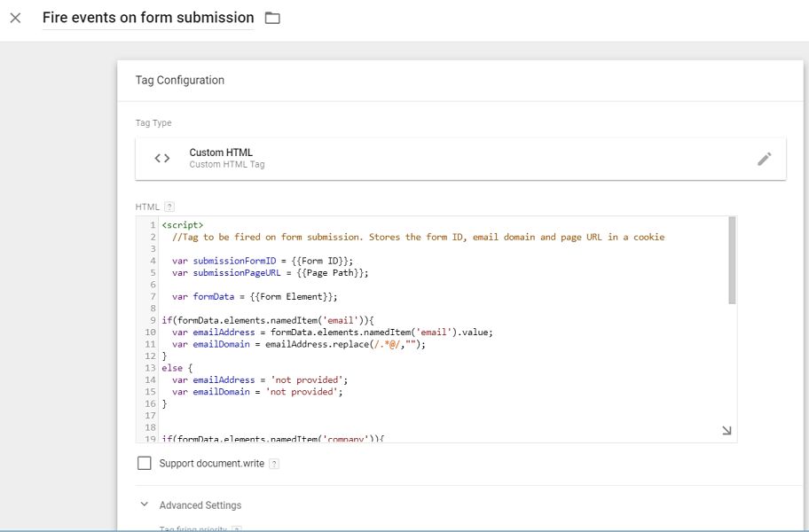Image resolution: width=809 pixels, height=532 pixels.
Task: Open the help icon next to HTML label
Action: coord(169,207)
